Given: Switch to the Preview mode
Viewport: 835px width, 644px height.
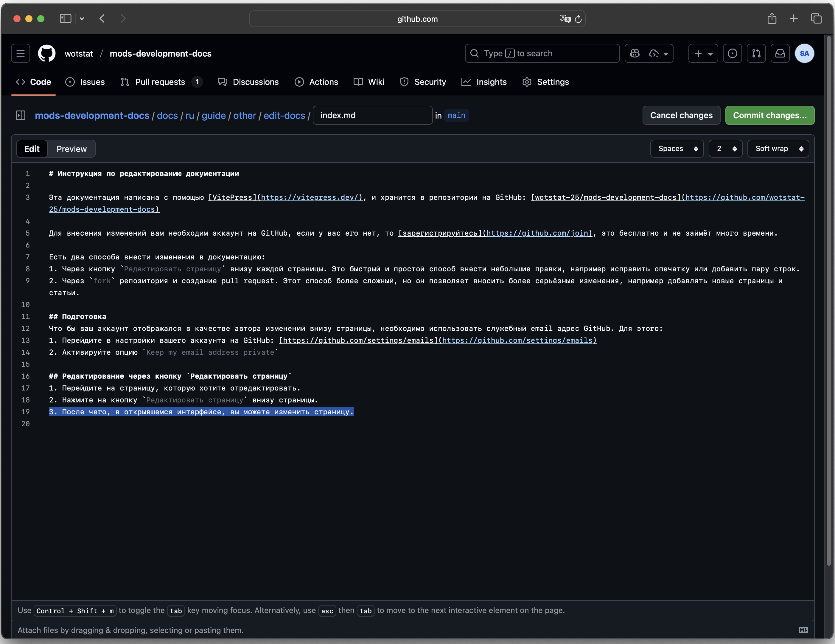Looking at the screenshot, I should (x=71, y=149).
